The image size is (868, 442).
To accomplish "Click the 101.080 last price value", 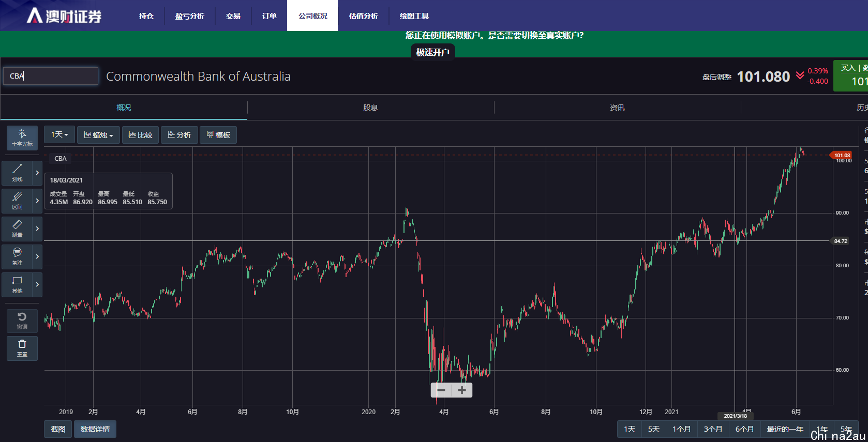I will pyautogui.click(x=764, y=77).
